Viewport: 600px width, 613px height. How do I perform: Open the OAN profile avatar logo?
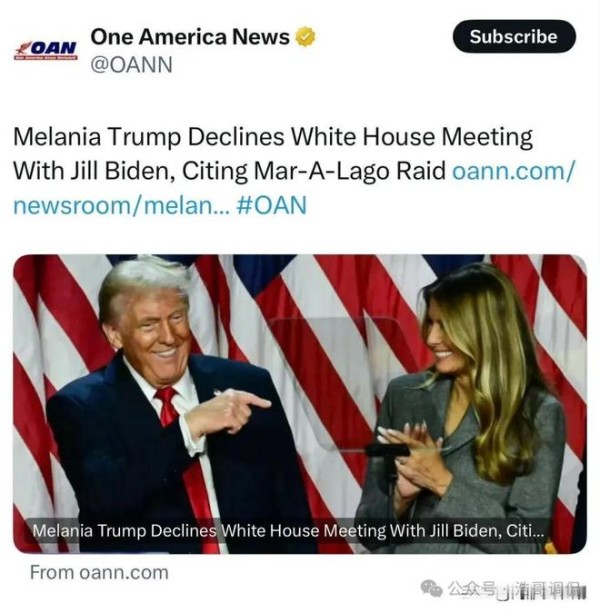point(46,50)
